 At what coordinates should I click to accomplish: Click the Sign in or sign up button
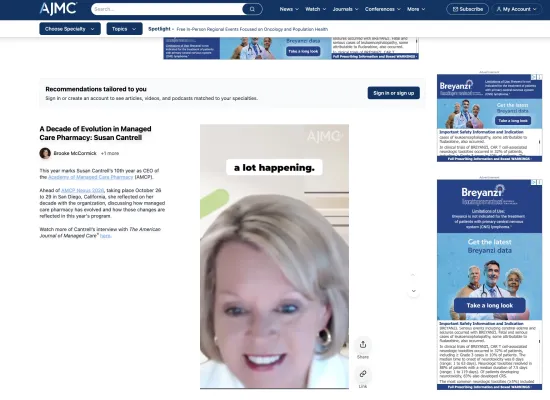[394, 93]
